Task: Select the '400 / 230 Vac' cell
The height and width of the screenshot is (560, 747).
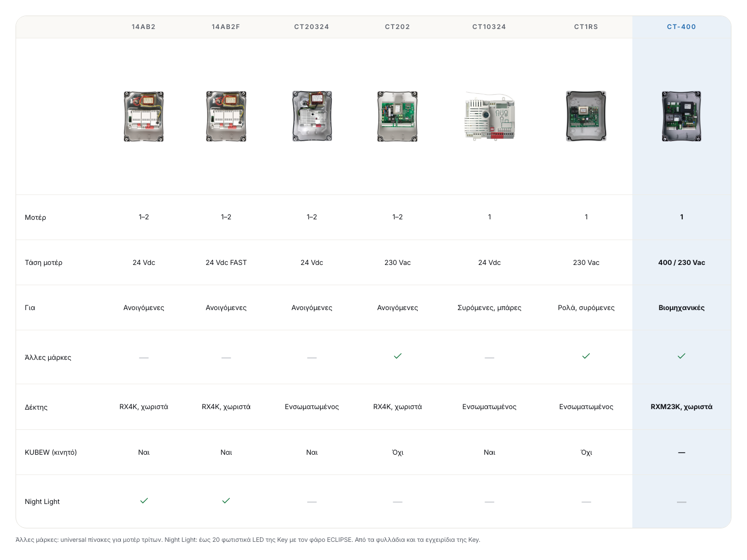Action: [682, 262]
